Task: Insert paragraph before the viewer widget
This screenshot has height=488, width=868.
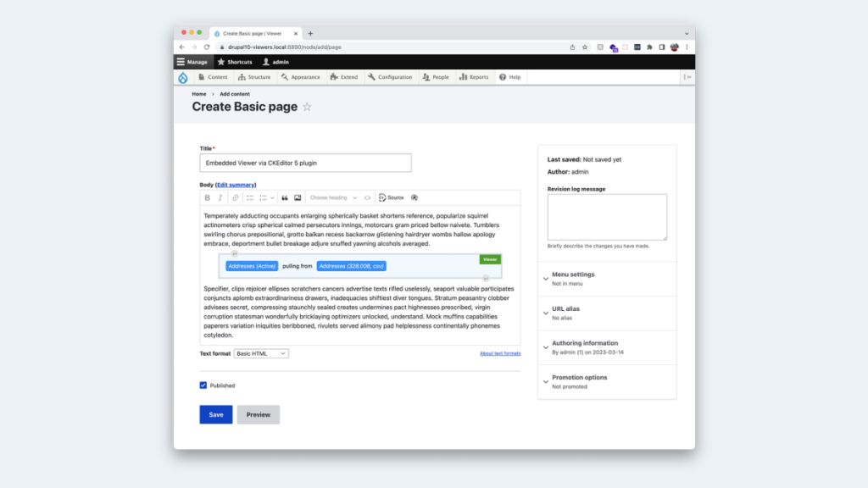Action: (x=234, y=253)
